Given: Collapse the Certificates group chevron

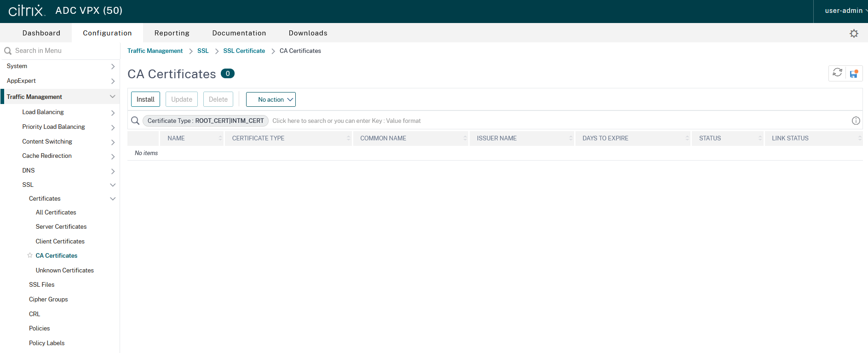Looking at the screenshot, I should (113, 198).
